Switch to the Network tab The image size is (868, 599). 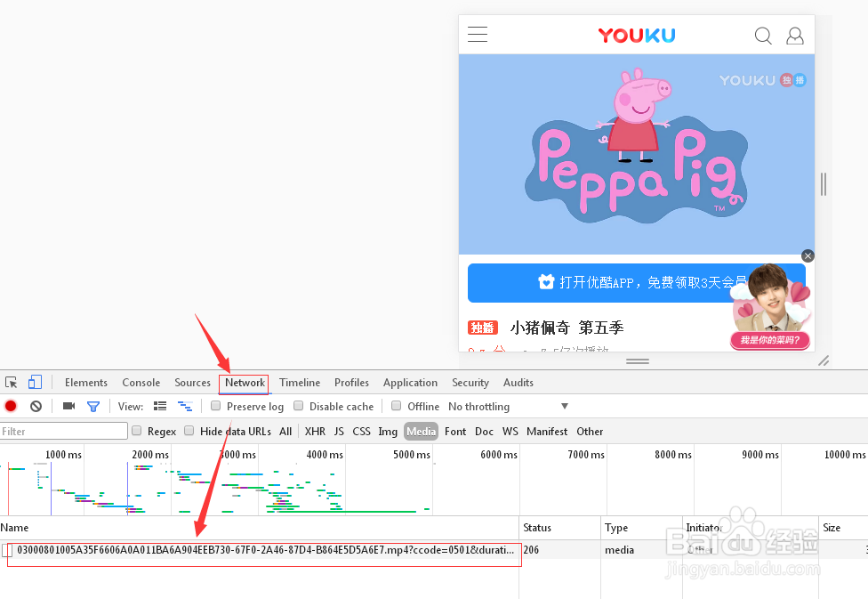click(x=245, y=383)
